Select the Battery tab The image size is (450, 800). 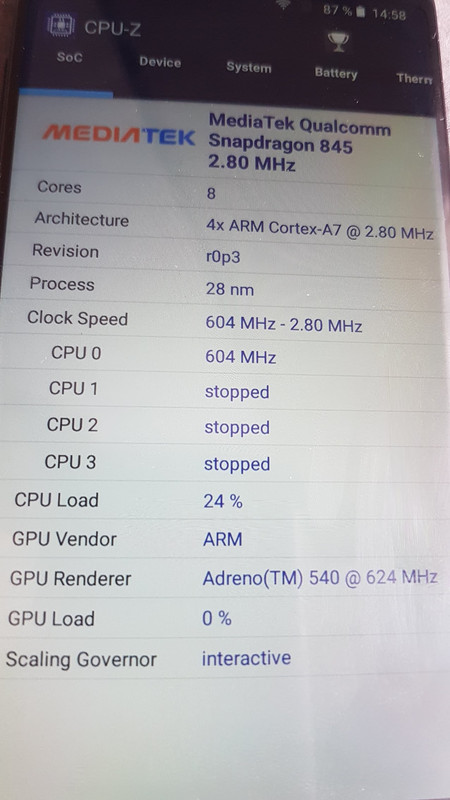[x=336, y=73]
